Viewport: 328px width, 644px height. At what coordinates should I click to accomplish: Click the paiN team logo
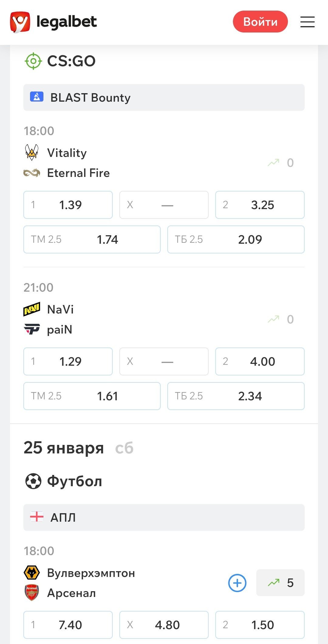32,329
